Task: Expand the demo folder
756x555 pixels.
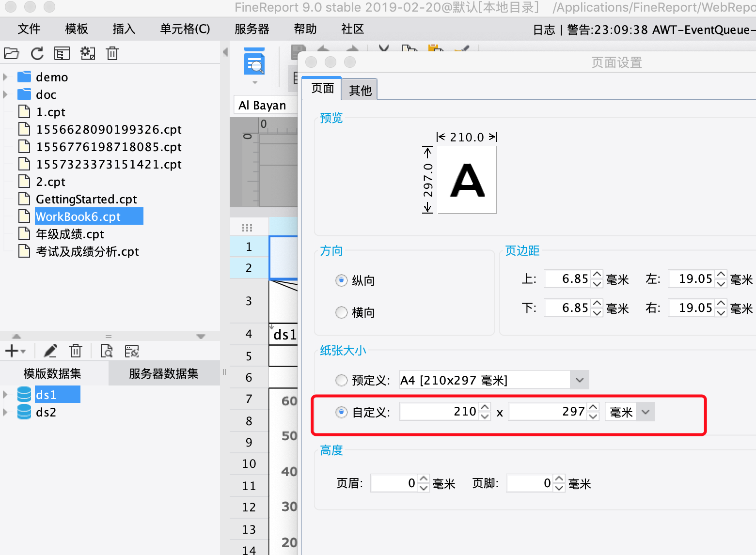Action: click(5, 77)
